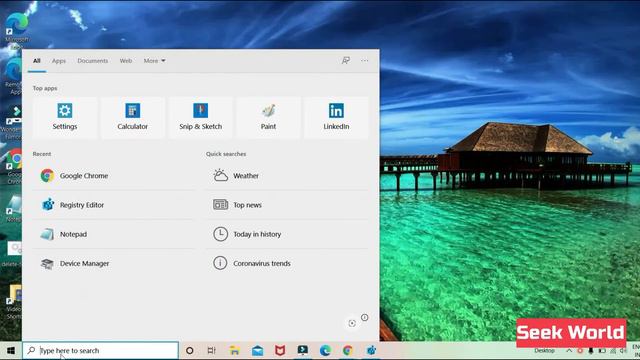Open Google Chrome desktop shortcut
The height and width of the screenshot is (360, 640).
coord(15,165)
